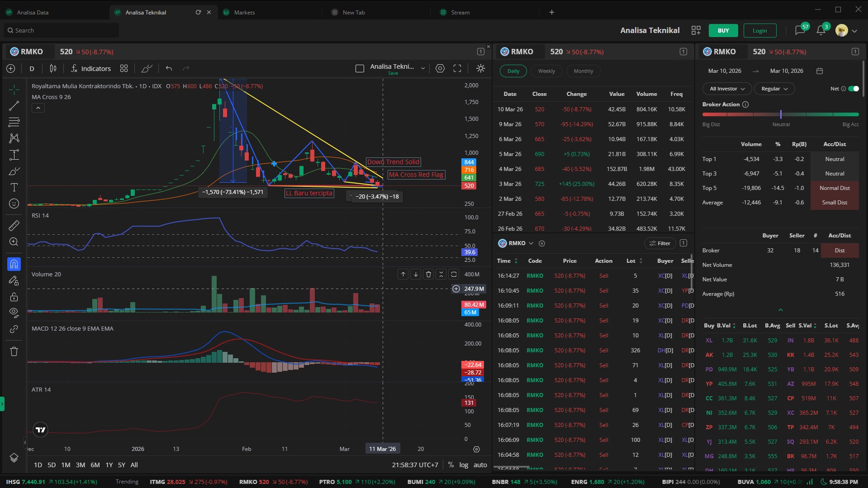
Task: Click the Broker Action slider indicator
Action: pos(780,114)
